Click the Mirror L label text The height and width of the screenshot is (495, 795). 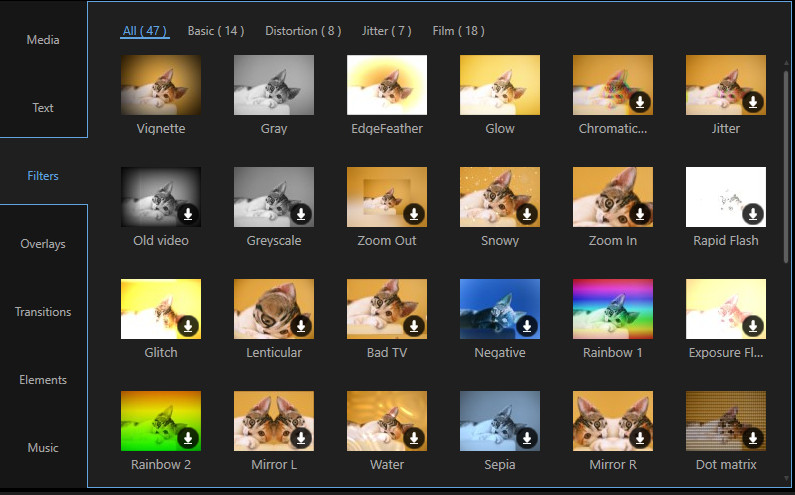pos(274,465)
